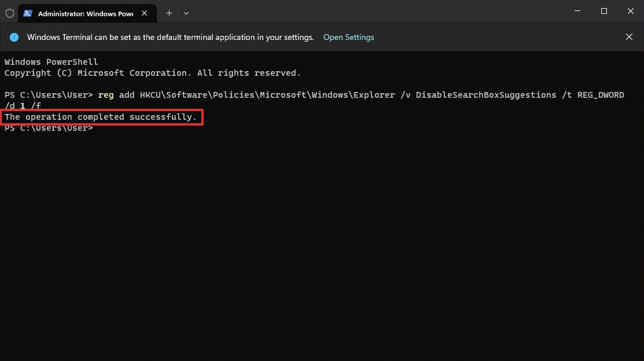
Task: Minimize the Windows Terminal window
Action: point(577,11)
